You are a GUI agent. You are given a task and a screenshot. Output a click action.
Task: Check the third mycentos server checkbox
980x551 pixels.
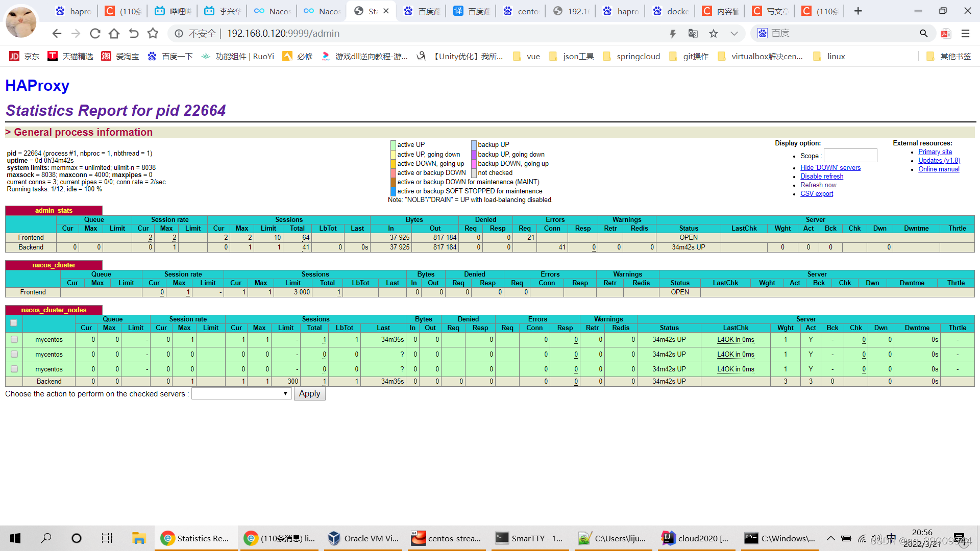pos(14,369)
